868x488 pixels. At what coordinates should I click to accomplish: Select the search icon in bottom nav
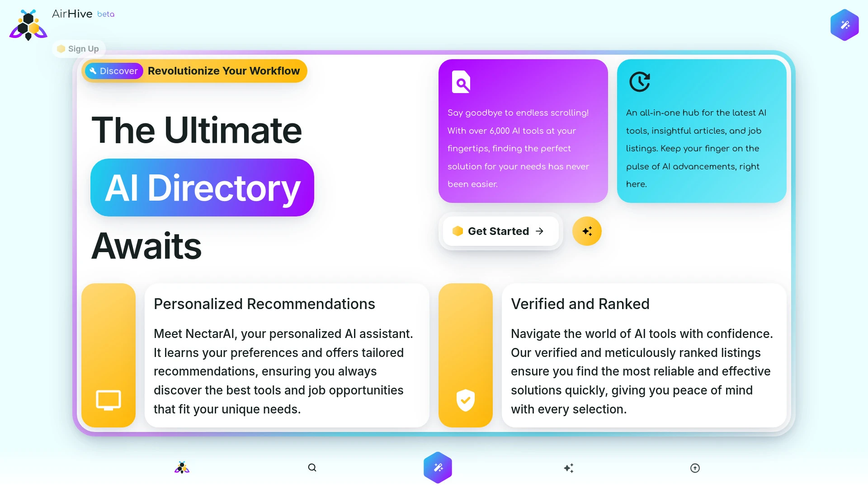pos(312,467)
